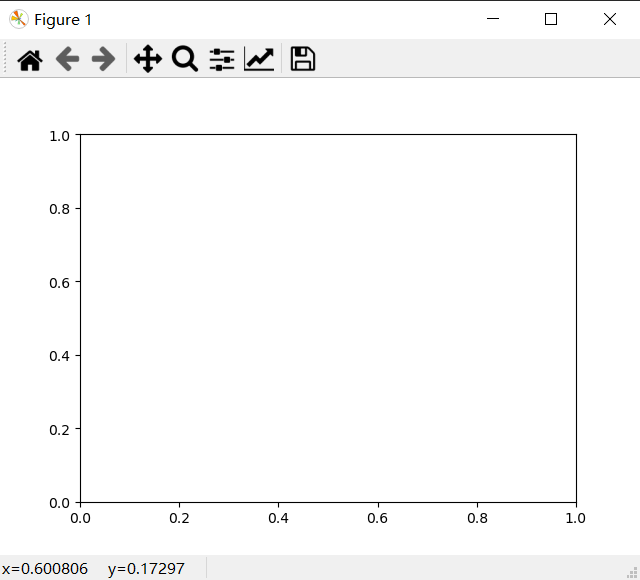Click inside the empty plot axes area
Screen dimensions: 640x580
[328, 318]
